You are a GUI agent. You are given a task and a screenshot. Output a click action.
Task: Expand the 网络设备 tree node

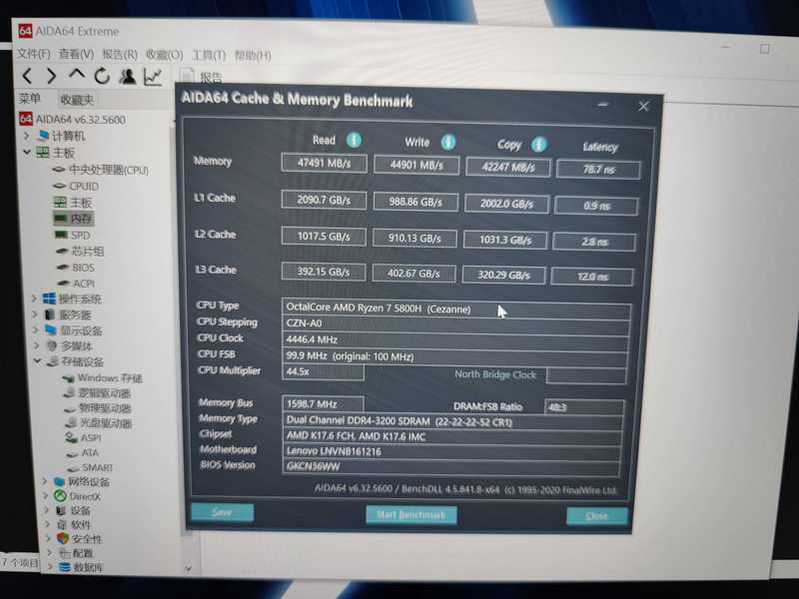pyautogui.click(x=45, y=481)
